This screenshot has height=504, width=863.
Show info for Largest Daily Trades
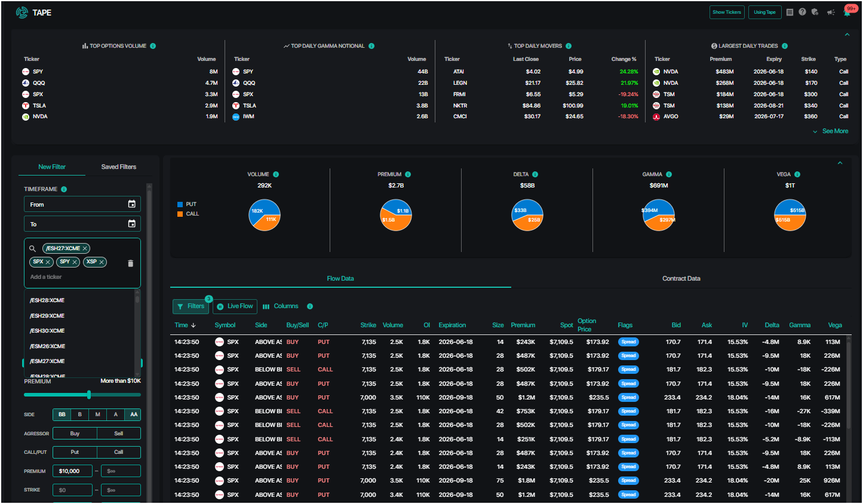(785, 46)
